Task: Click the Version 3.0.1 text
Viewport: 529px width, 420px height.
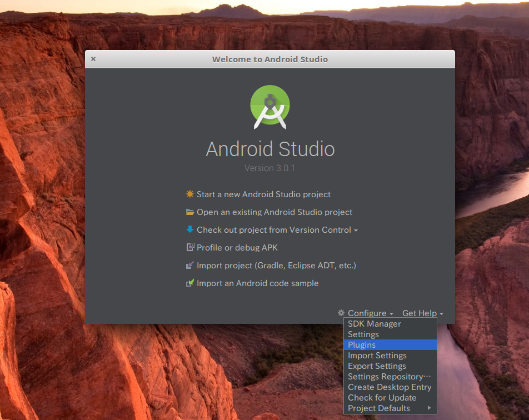Action: coord(270,168)
